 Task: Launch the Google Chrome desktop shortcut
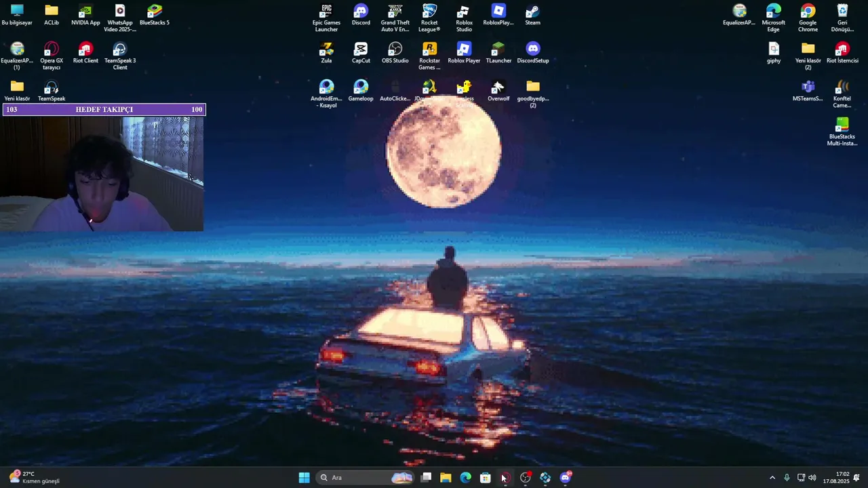click(808, 18)
